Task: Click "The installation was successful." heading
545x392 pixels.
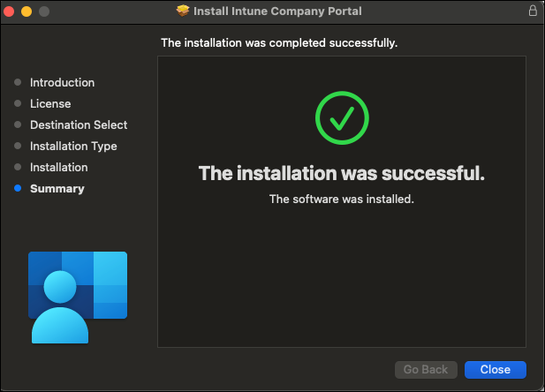Action: click(341, 173)
